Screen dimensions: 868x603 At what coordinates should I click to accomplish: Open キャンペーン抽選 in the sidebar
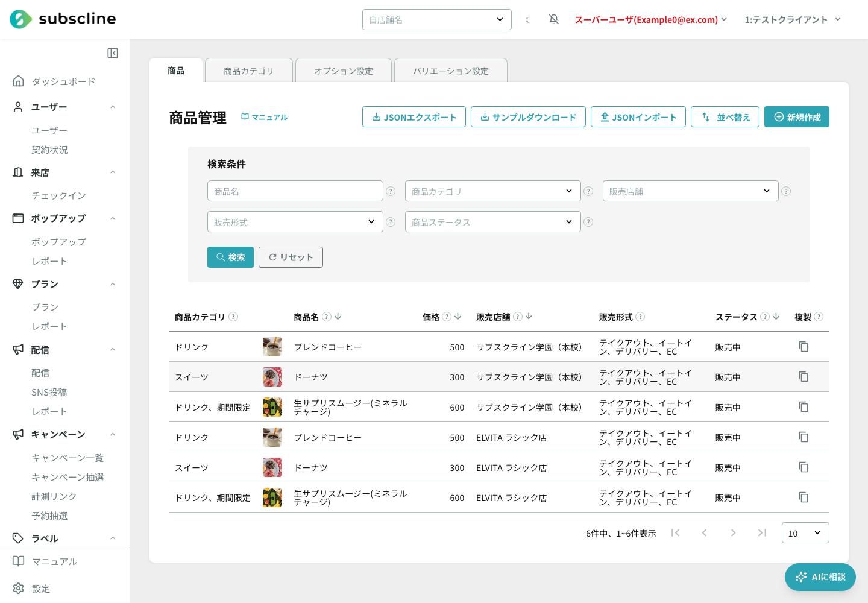68,477
